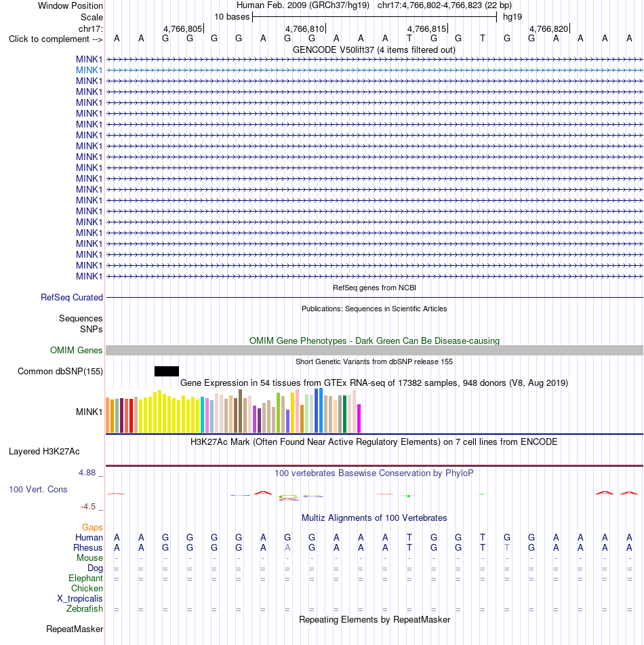Open the Common dbSNP(155) track label
This screenshot has width=644, height=645.
pos(60,372)
